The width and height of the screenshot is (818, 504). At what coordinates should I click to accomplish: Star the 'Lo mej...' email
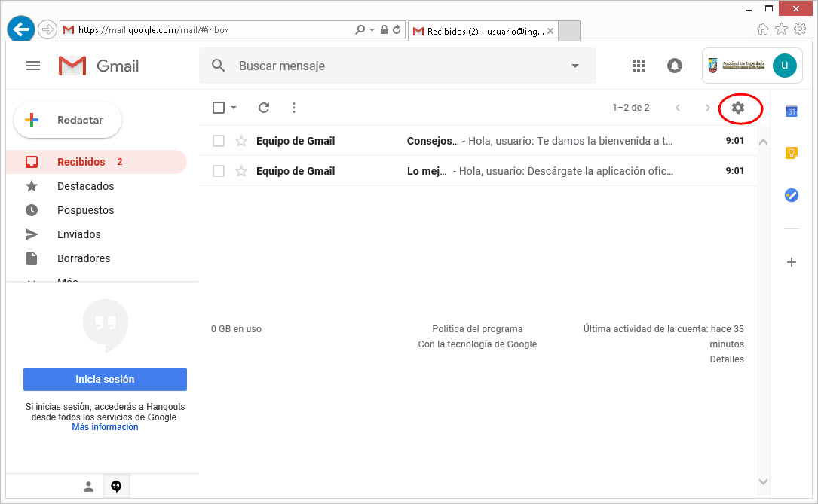[241, 171]
